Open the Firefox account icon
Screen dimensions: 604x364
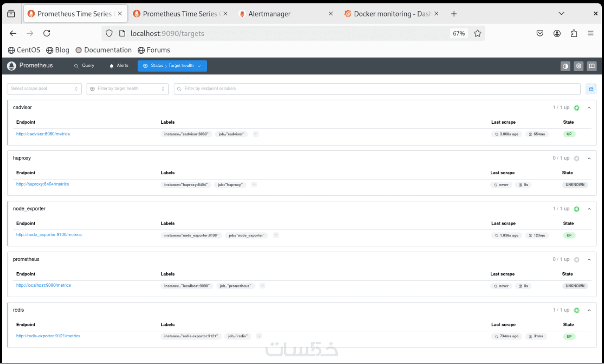[x=557, y=33]
